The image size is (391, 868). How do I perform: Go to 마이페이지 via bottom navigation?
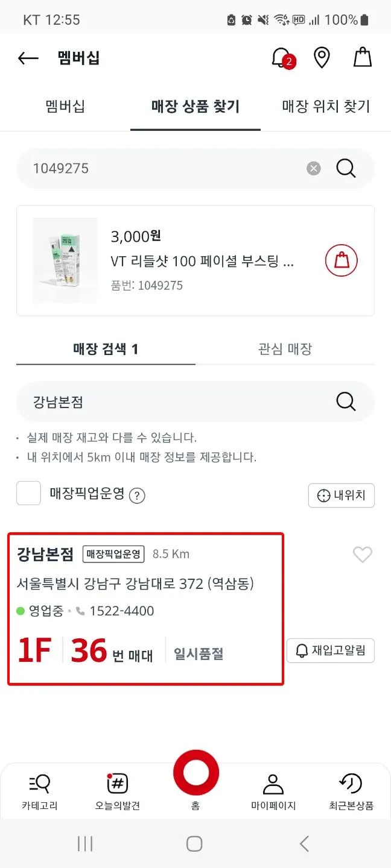273,790
